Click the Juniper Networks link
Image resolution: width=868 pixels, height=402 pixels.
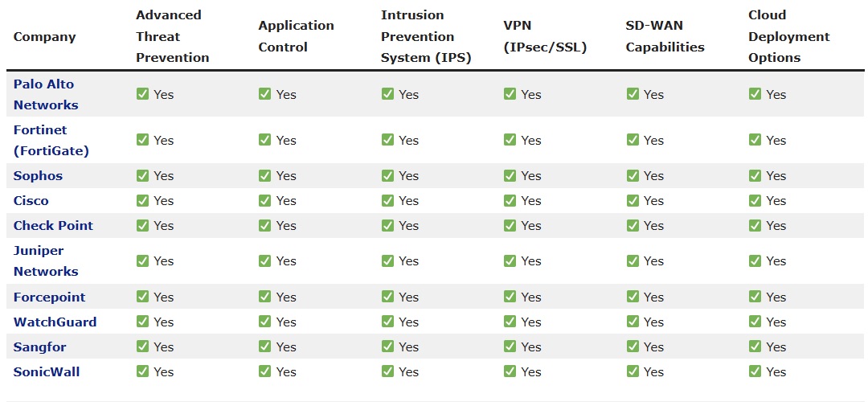tap(45, 260)
